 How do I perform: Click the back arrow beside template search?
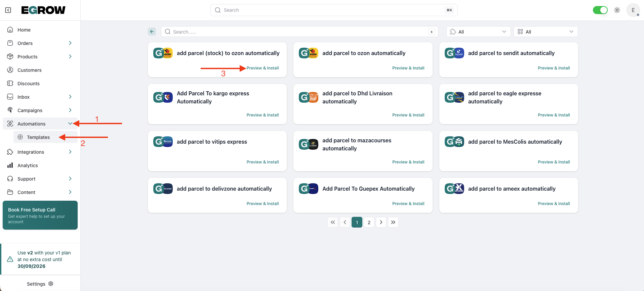[152, 32]
